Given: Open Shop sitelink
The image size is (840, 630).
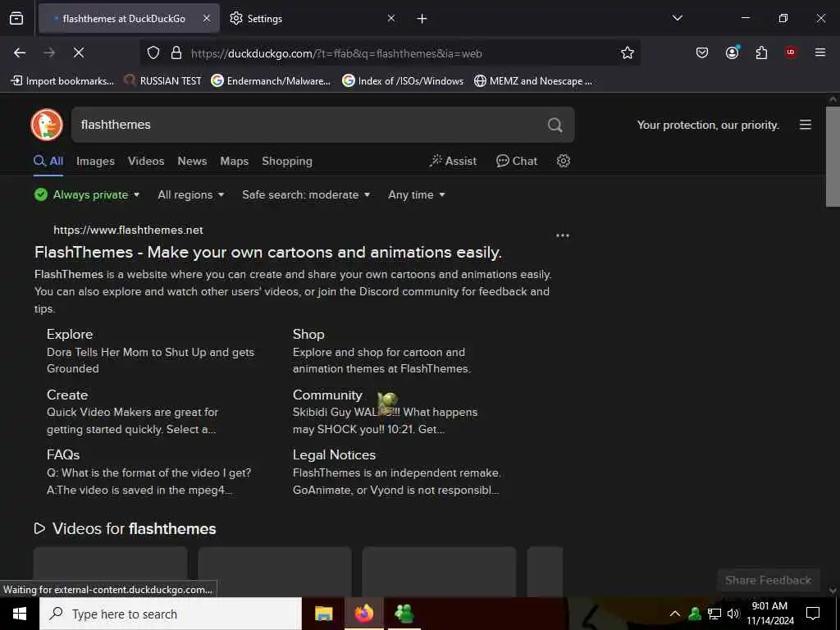Looking at the screenshot, I should pyautogui.click(x=308, y=335).
